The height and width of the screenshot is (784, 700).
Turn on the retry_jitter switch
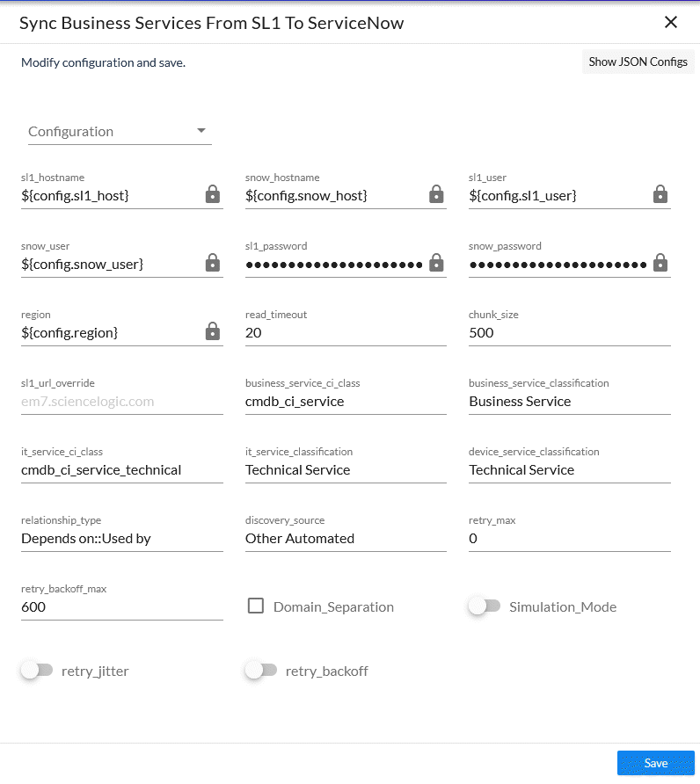coord(37,671)
